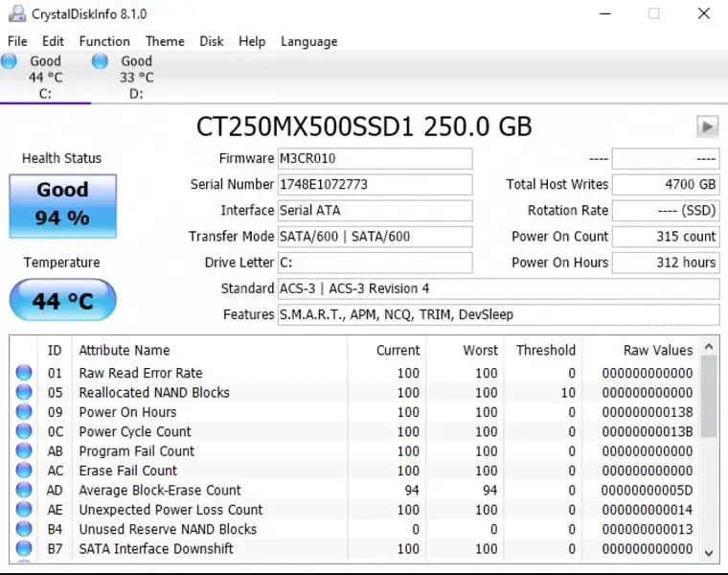The height and width of the screenshot is (575, 728).
Task: Click raw value 00000000005D
Action: point(647,490)
